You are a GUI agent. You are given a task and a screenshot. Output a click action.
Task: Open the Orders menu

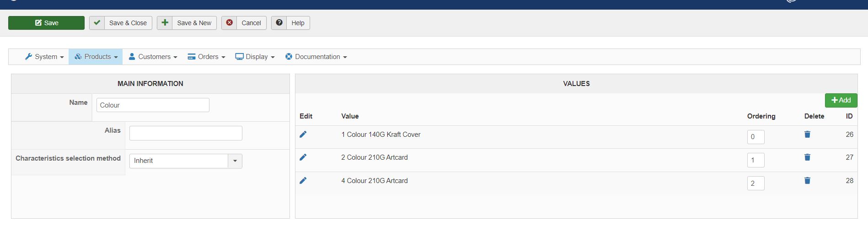coord(207,57)
